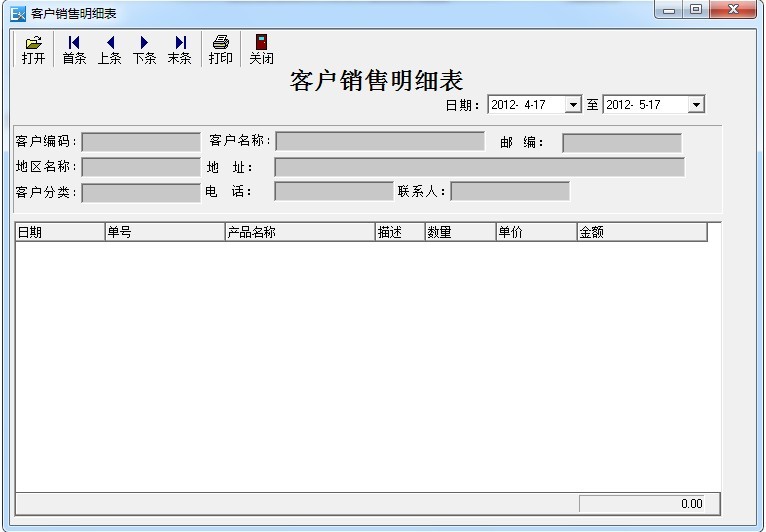Click the 地址 input field
766x532 pixels.
click(479, 167)
